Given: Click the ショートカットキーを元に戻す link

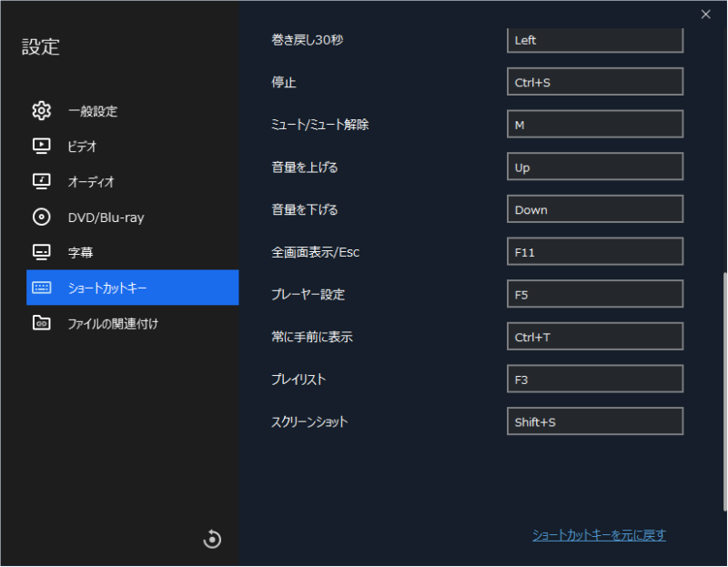Looking at the screenshot, I should pos(598,536).
